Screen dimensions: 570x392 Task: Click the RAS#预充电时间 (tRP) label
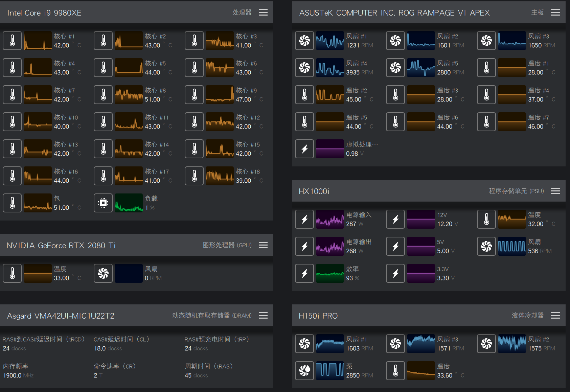coord(217,339)
